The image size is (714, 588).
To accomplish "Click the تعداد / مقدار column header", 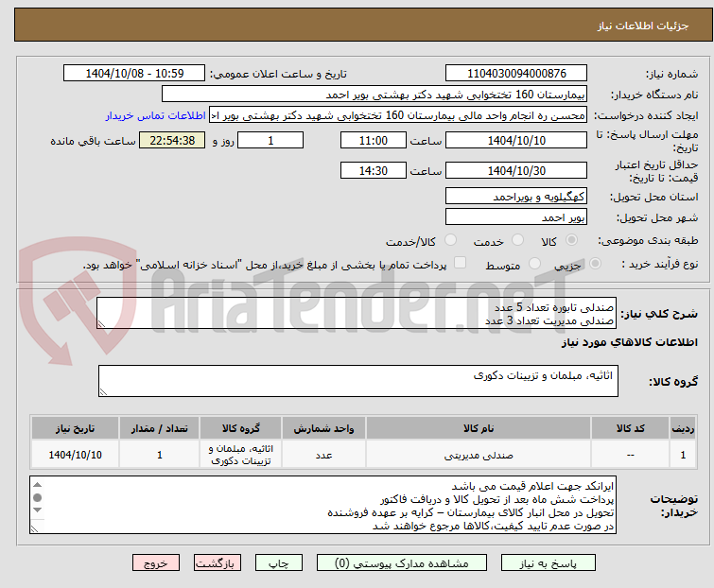I will (x=160, y=428).
